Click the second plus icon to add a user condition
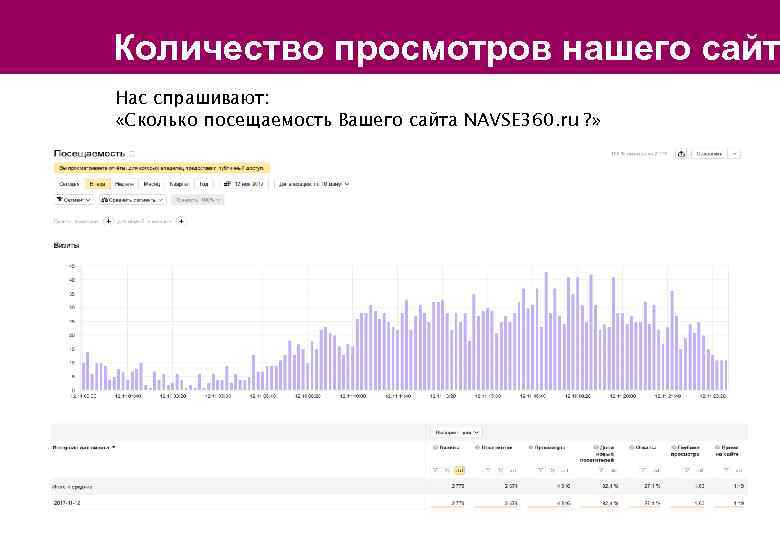 tap(181, 221)
